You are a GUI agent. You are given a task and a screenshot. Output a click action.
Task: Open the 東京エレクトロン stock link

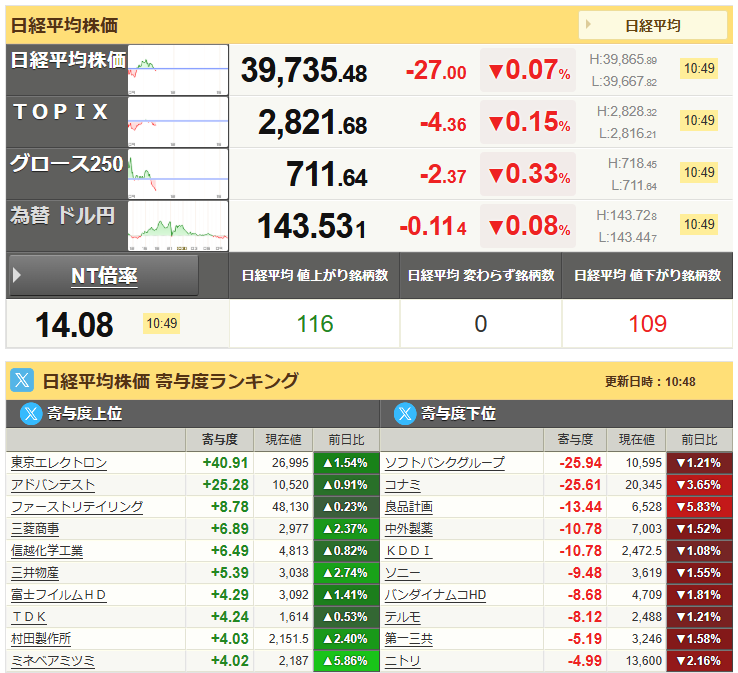pos(59,463)
